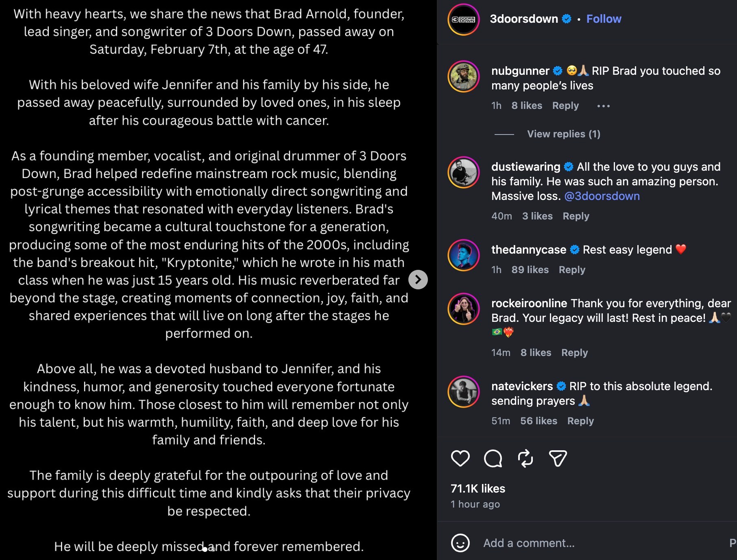
Task: Reply to thedannycase's comment
Action: click(x=572, y=270)
